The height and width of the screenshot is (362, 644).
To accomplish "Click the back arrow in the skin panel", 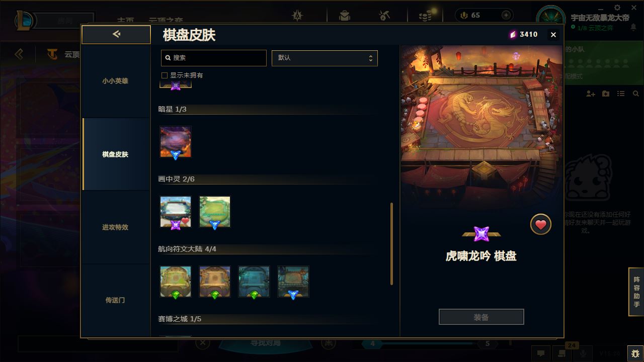I will pyautogui.click(x=116, y=34).
